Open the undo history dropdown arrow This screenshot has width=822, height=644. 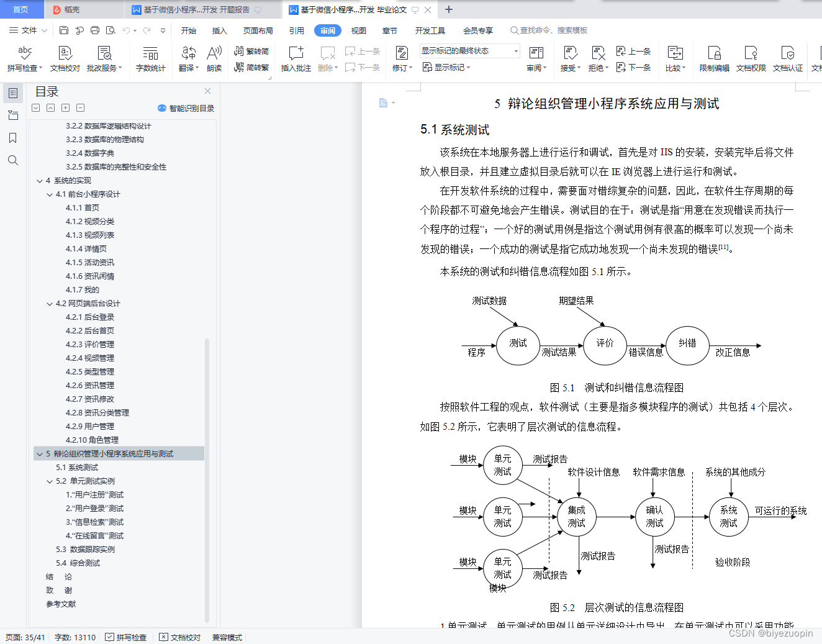pos(135,30)
